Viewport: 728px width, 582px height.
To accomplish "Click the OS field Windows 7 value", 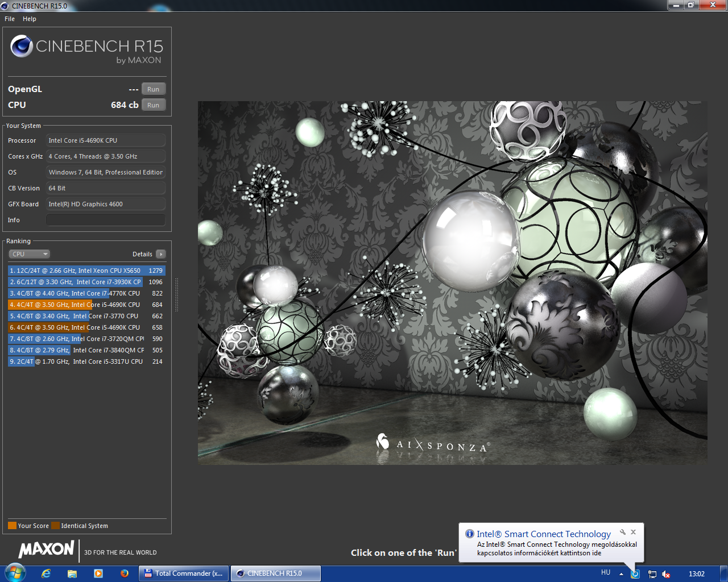I will coord(106,172).
